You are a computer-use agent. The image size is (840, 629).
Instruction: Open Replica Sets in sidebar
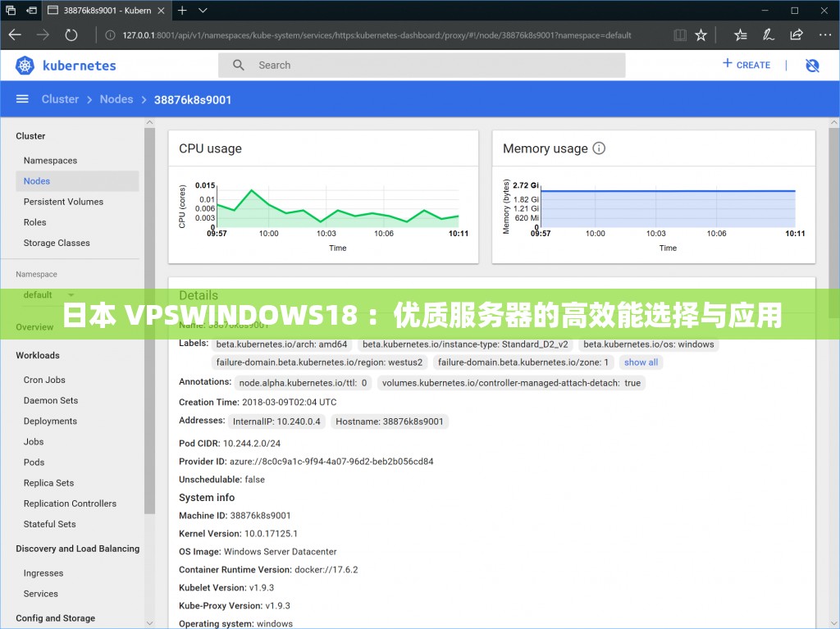tap(48, 483)
